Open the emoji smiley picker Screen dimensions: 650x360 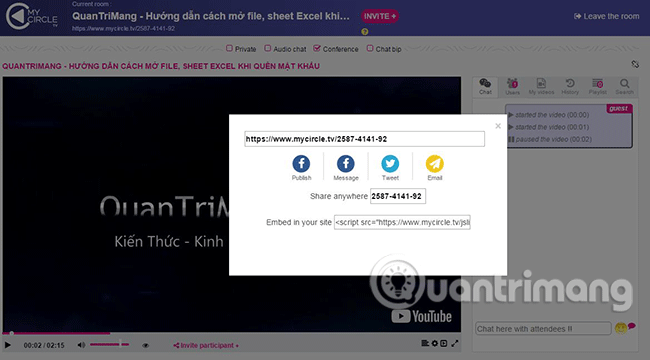[x=621, y=328]
